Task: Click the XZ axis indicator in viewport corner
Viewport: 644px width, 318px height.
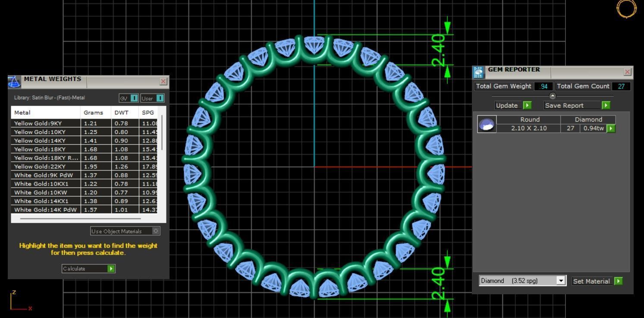Action: [20, 301]
